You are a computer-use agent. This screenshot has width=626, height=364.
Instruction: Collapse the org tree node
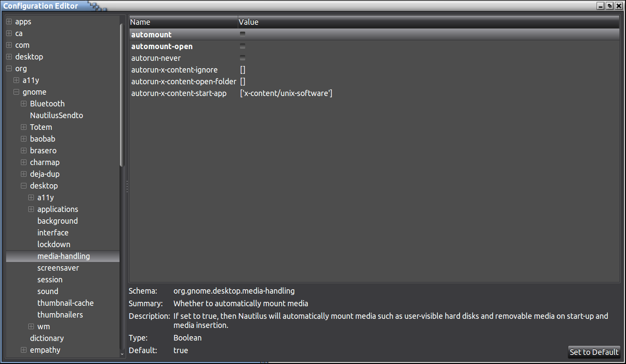point(9,68)
